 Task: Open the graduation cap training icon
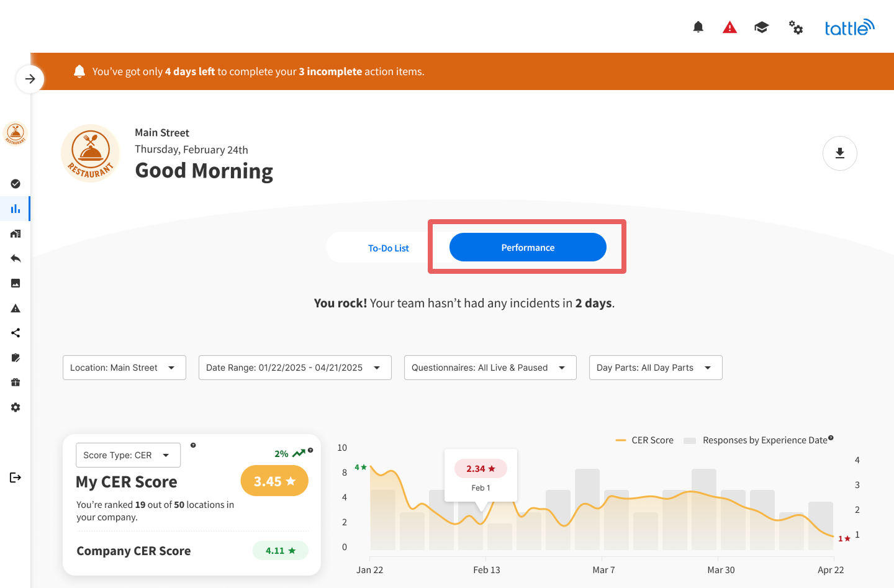(x=761, y=27)
